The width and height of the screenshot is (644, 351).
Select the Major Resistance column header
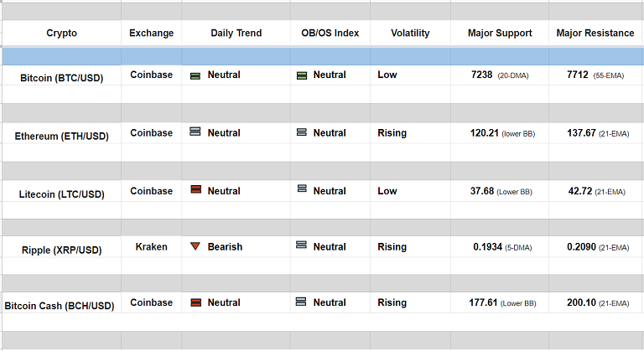[x=595, y=34]
